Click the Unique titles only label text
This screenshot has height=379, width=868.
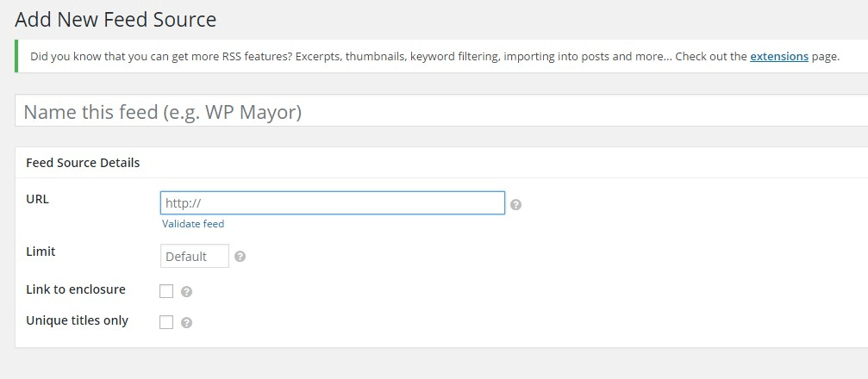(77, 320)
